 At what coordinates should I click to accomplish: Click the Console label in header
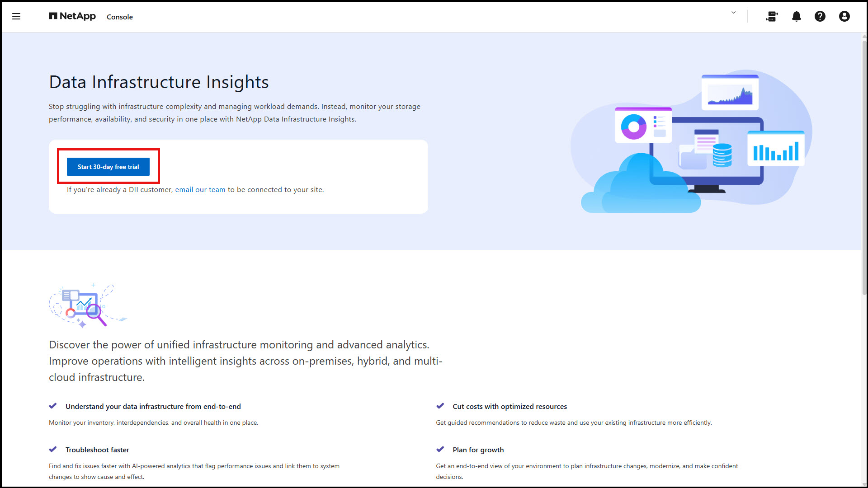tap(120, 17)
